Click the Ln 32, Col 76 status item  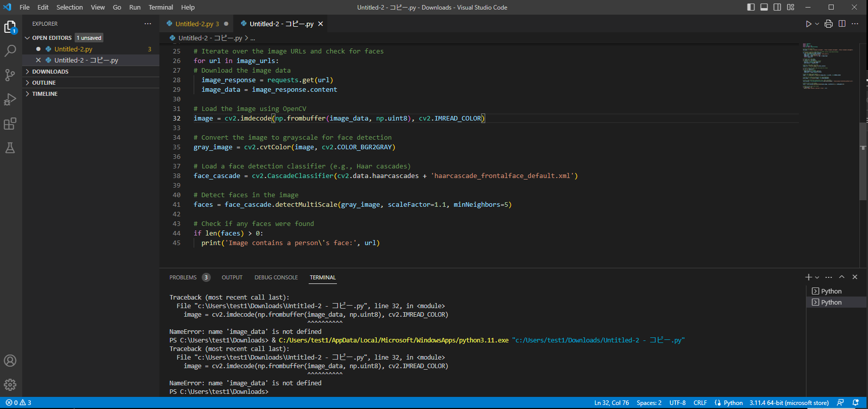611,403
